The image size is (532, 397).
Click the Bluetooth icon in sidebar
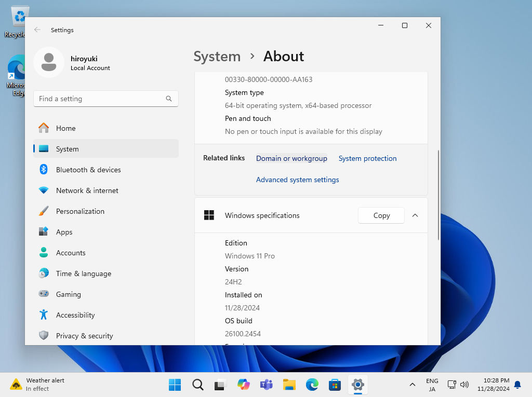point(44,169)
